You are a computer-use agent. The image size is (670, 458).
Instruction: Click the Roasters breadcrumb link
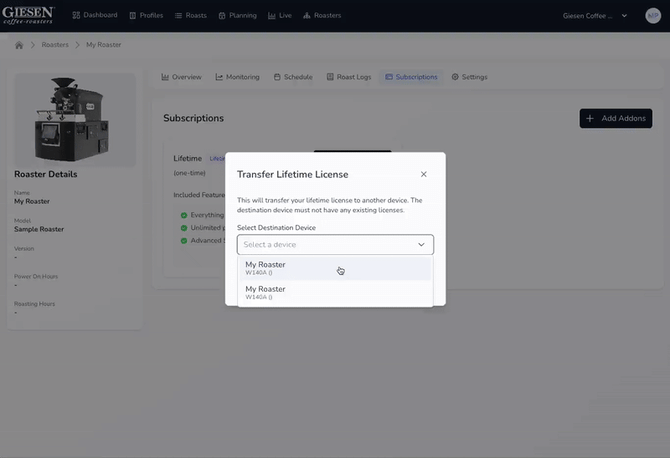tap(55, 45)
